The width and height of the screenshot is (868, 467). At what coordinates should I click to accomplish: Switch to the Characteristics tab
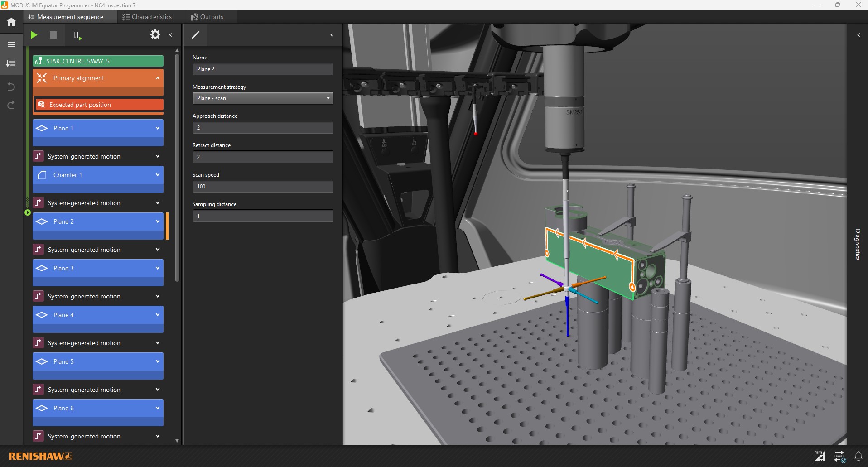point(147,17)
